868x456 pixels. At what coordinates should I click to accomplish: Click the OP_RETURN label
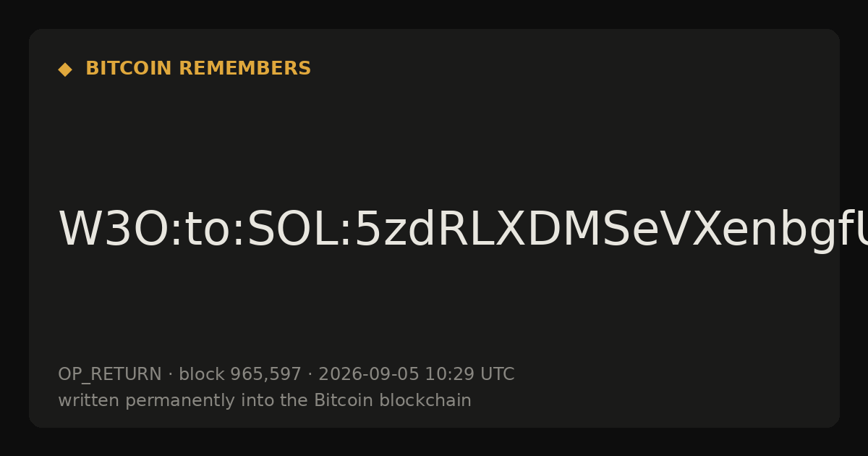pyautogui.click(x=110, y=374)
